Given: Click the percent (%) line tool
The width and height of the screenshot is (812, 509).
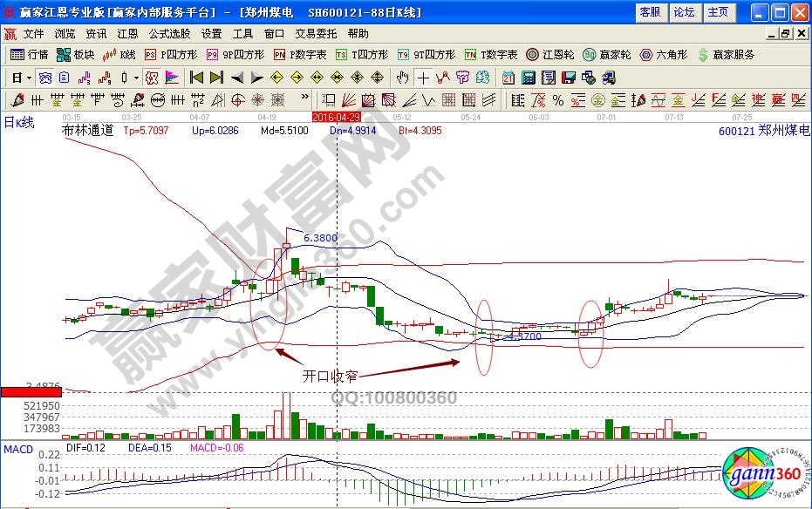Looking at the screenshot, I should click(557, 98).
